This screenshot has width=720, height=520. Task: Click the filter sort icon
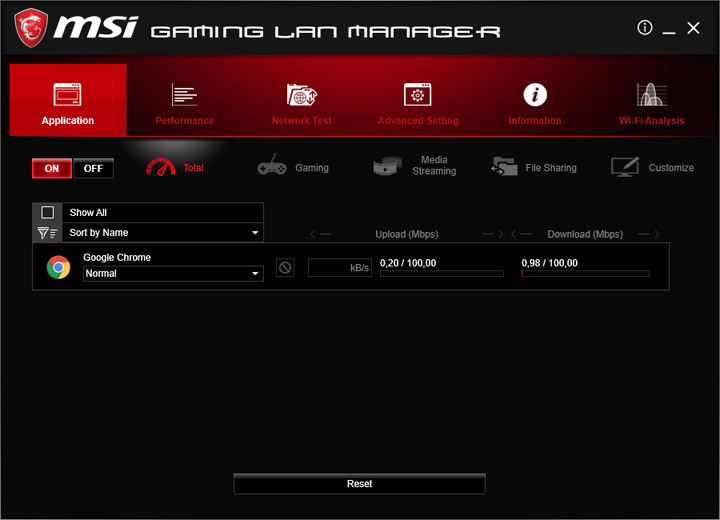47,233
